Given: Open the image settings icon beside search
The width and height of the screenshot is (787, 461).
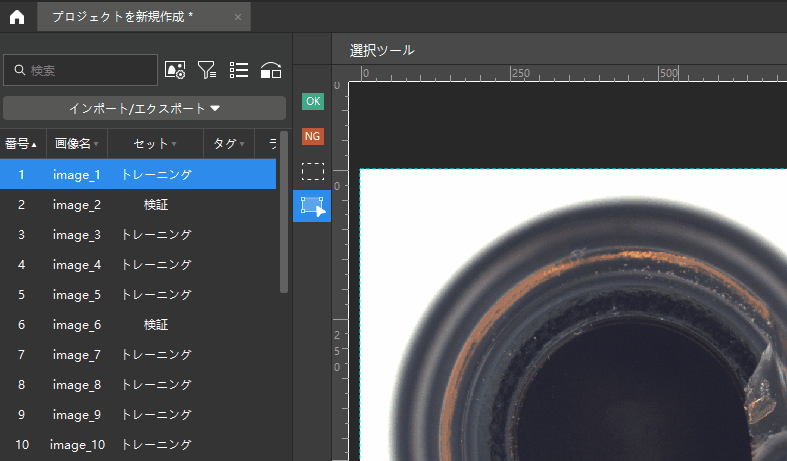Looking at the screenshot, I should tap(175, 69).
